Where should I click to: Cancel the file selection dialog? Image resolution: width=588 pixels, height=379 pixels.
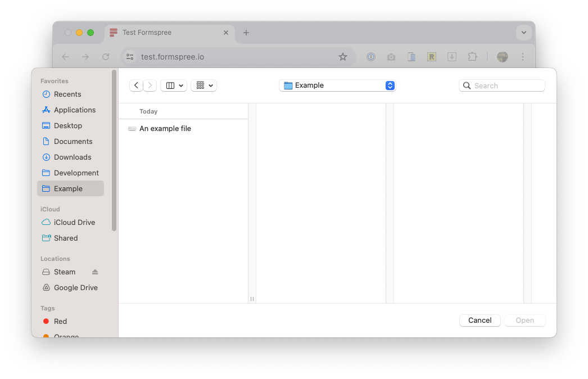(480, 320)
